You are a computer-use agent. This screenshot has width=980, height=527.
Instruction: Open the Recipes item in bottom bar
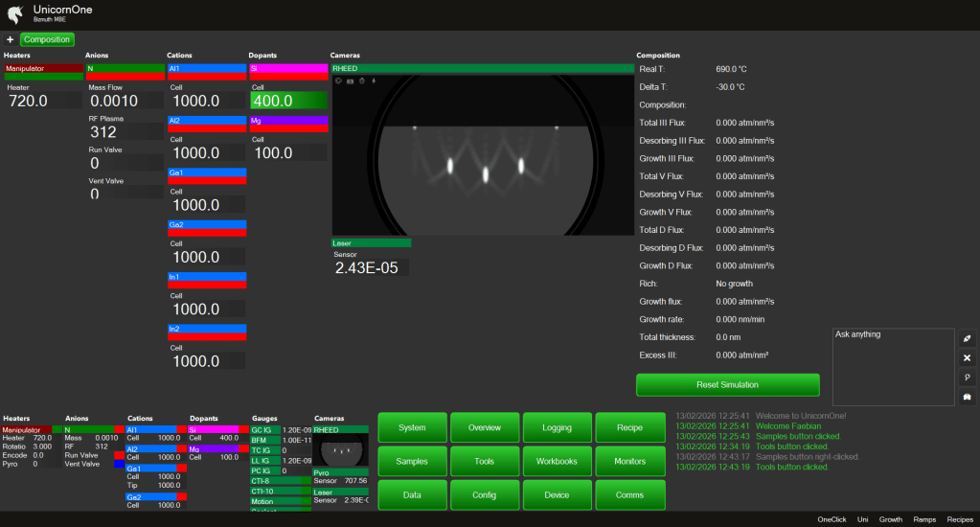pos(960,519)
